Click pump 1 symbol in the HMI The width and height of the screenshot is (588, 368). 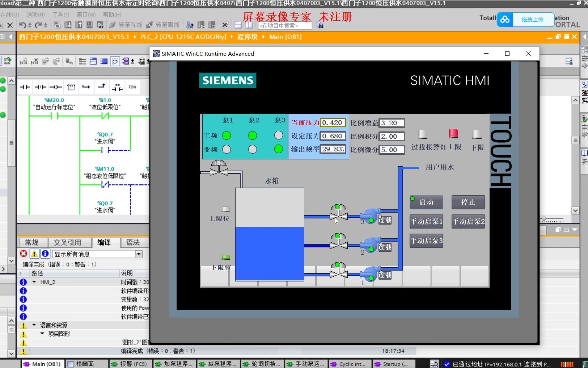tap(371, 274)
